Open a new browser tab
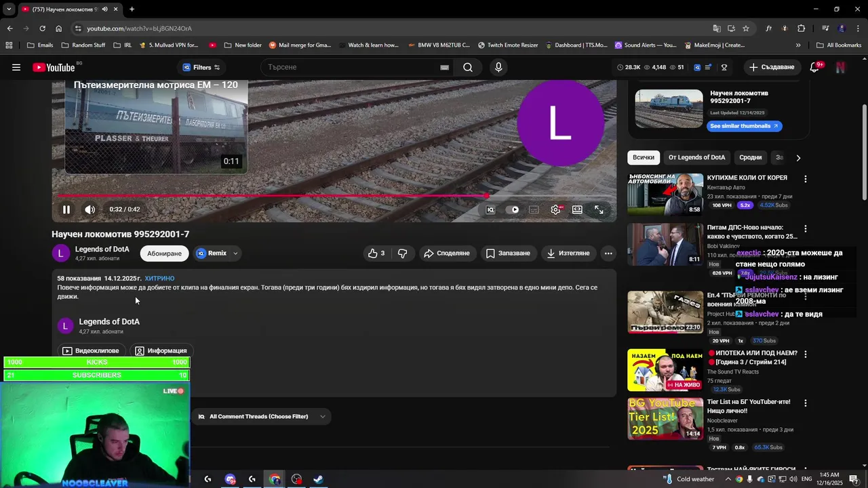 pos(132,9)
